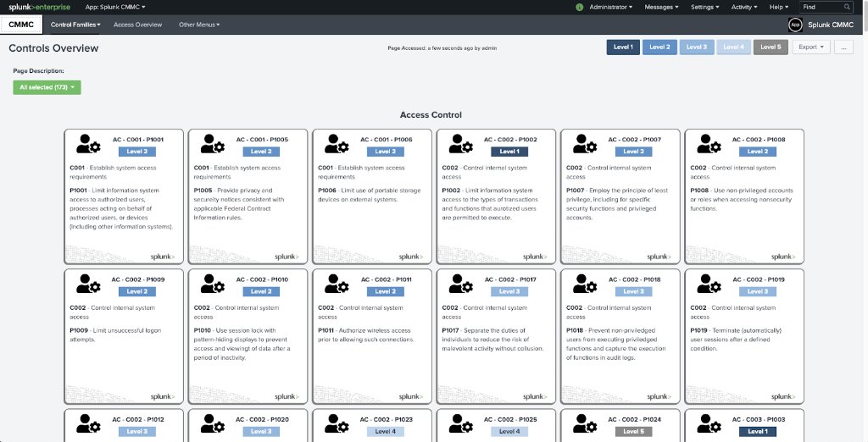Image resolution: width=868 pixels, height=442 pixels.
Task: Click user-gear icon on AC - C001 - P1005 card
Action: [x=212, y=144]
